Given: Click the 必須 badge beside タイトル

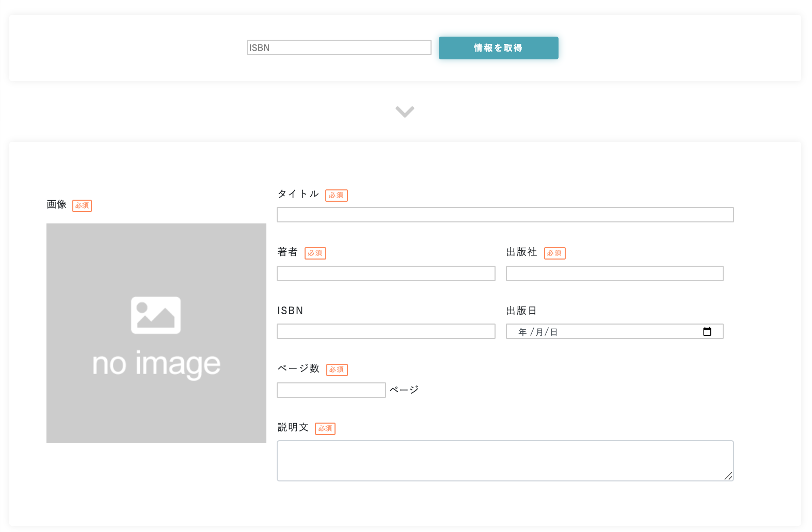Looking at the screenshot, I should click(x=336, y=196).
